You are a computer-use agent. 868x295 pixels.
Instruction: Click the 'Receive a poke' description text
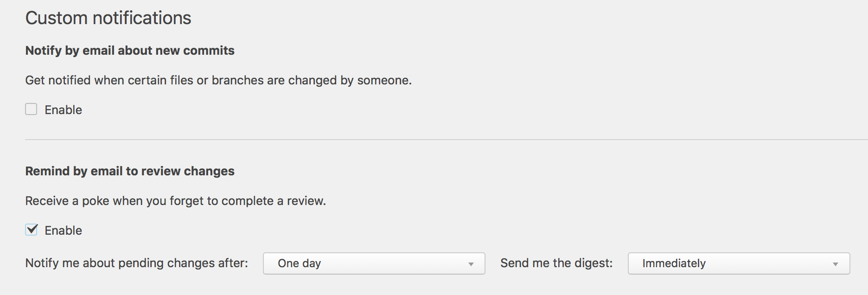pyautogui.click(x=175, y=201)
